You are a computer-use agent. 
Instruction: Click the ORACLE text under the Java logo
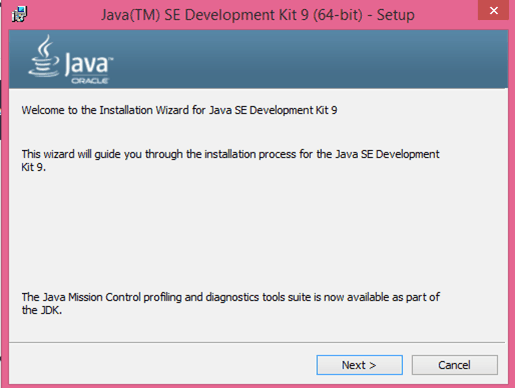tap(89, 81)
